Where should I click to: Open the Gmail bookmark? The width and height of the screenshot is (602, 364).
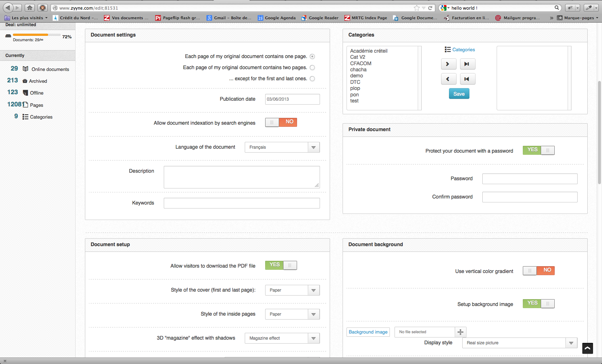point(229,18)
